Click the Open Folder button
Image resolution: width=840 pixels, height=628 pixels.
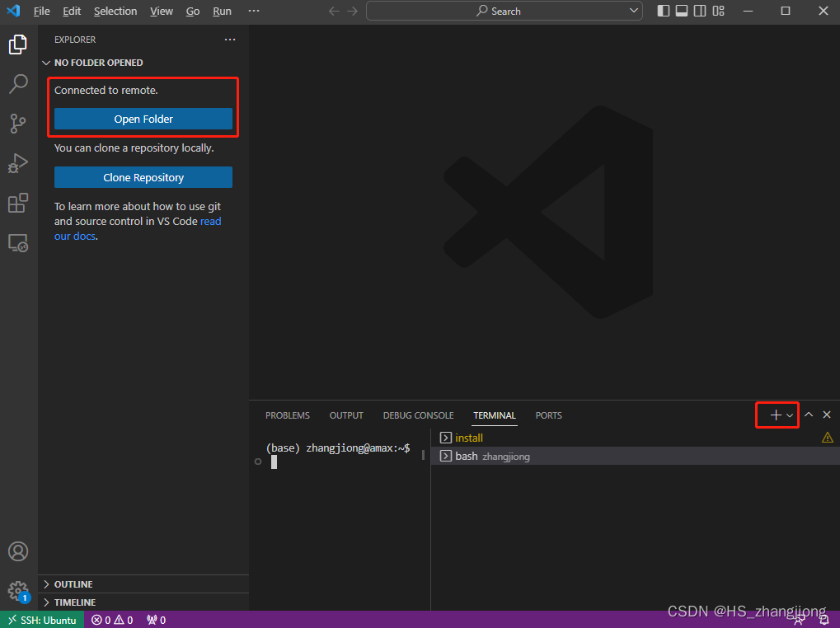(143, 119)
